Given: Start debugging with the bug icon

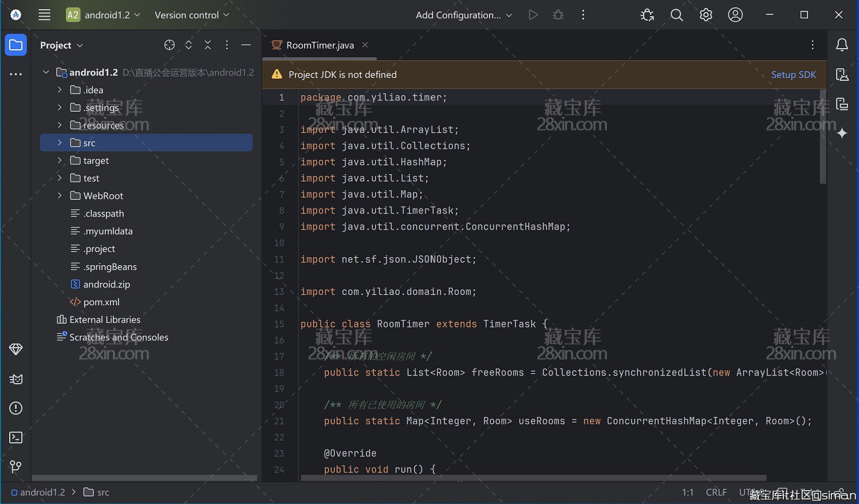Looking at the screenshot, I should (x=558, y=15).
